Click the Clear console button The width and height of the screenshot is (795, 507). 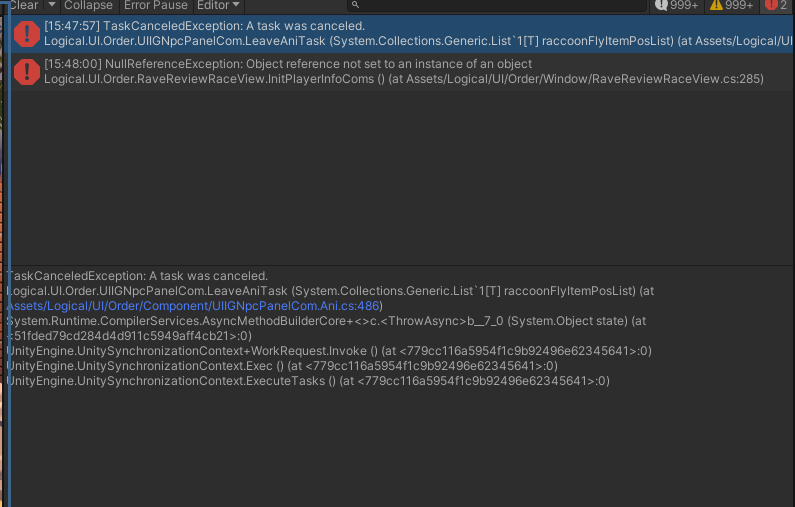coord(22,5)
